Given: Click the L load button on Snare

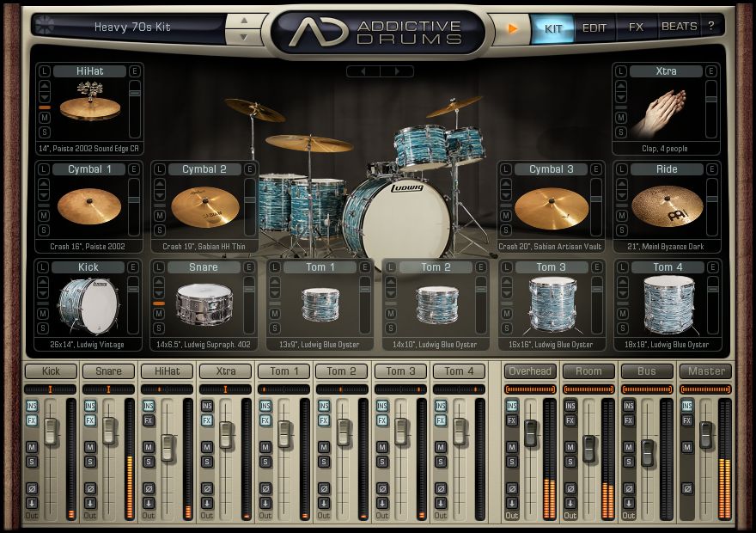Looking at the screenshot, I should tap(159, 268).
